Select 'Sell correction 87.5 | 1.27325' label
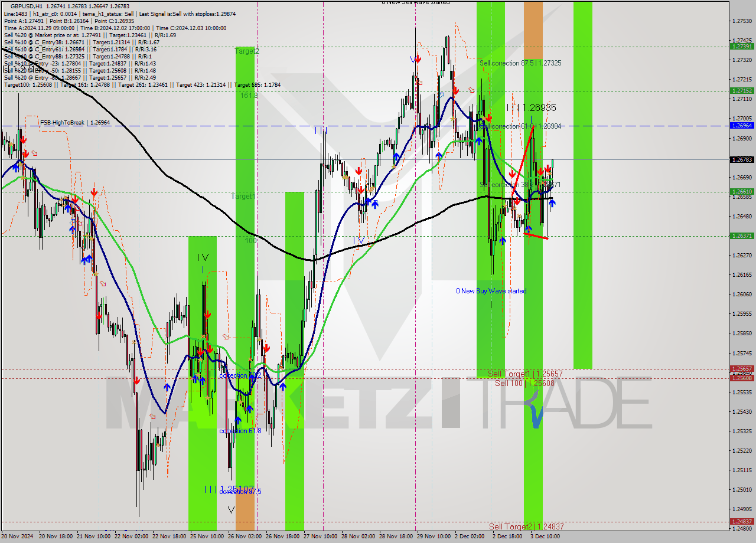Viewport: 756px width, 543px height. [x=520, y=63]
